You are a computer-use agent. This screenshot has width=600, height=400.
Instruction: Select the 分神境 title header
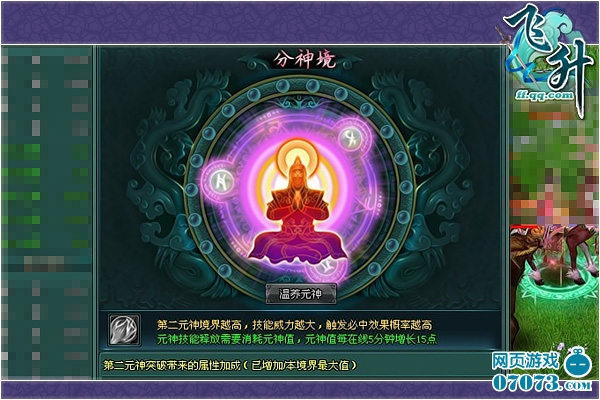304,60
